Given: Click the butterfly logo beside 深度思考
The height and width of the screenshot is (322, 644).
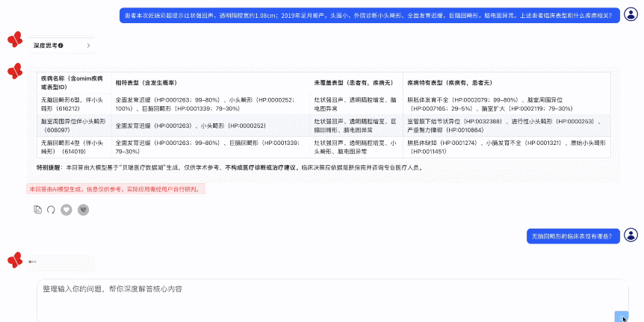Looking at the screenshot, I should 15,40.
